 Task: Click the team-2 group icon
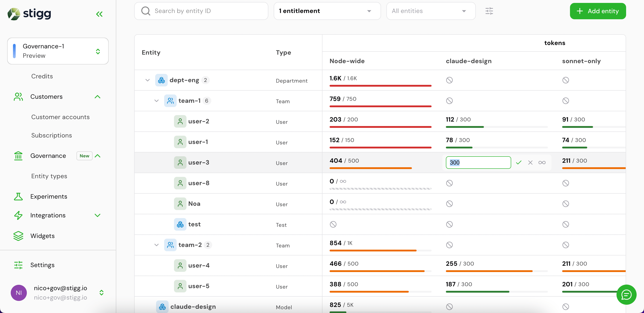(170, 245)
